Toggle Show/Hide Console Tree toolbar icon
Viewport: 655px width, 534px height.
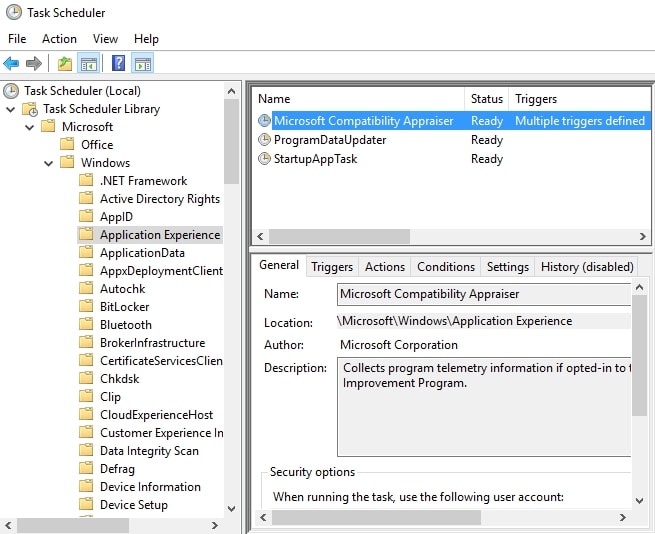89,64
